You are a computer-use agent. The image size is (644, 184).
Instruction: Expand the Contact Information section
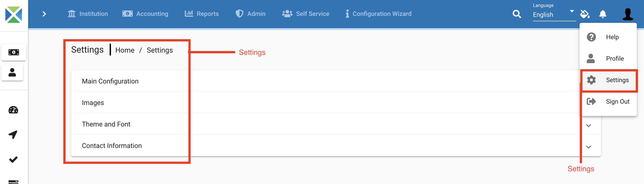point(589,147)
